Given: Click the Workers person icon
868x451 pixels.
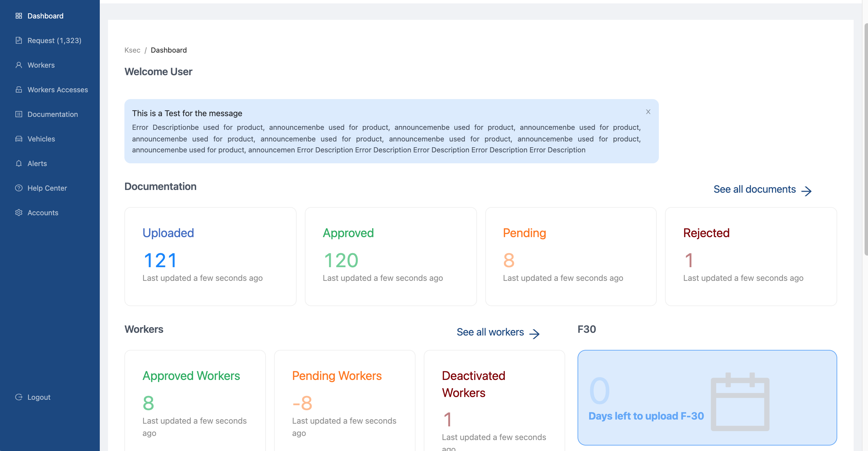Looking at the screenshot, I should pyautogui.click(x=19, y=65).
